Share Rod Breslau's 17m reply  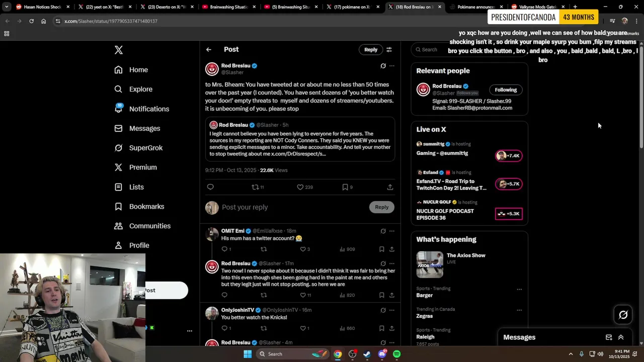click(x=391, y=295)
